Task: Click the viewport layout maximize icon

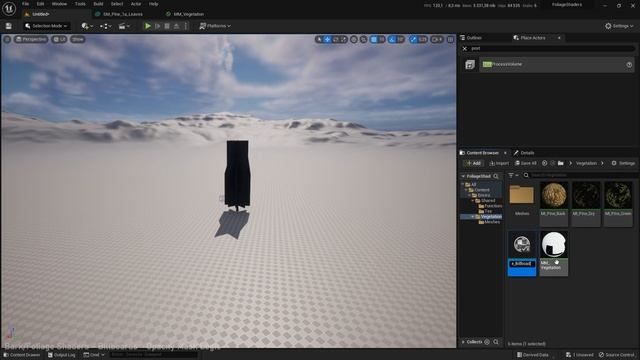Action: pos(450,40)
